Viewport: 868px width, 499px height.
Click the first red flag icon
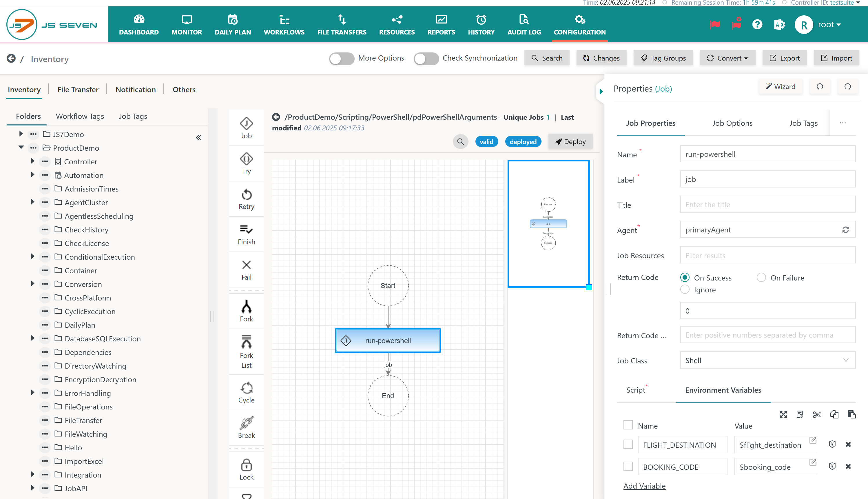[715, 25]
